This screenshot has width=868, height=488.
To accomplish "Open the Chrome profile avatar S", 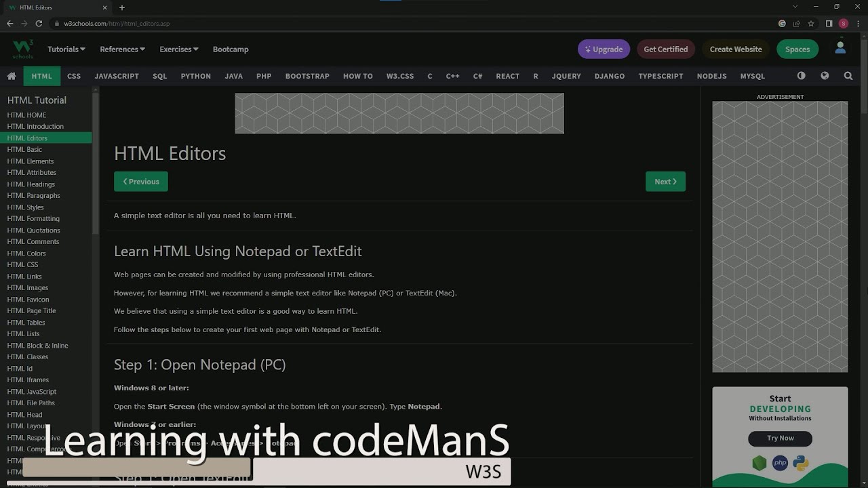I will (x=844, y=23).
